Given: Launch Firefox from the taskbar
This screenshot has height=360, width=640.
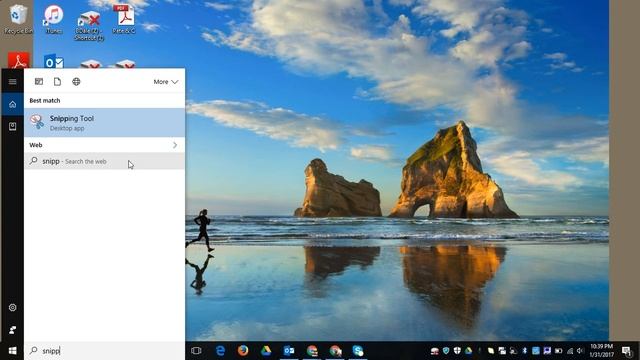Looking at the screenshot, I should coord(243,351).
